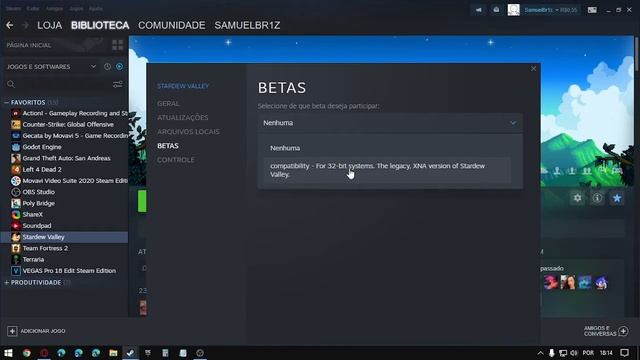The width and height of the screenshot is (640, 360).
Task: Click the VEGAS Pro V icon
Action: [x=16, y=271]
